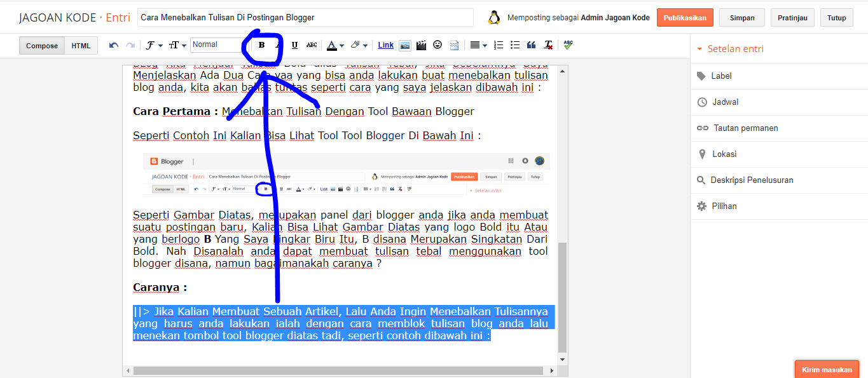
Task: Apply blockquote formatting
Action: [x=531, y=44]
